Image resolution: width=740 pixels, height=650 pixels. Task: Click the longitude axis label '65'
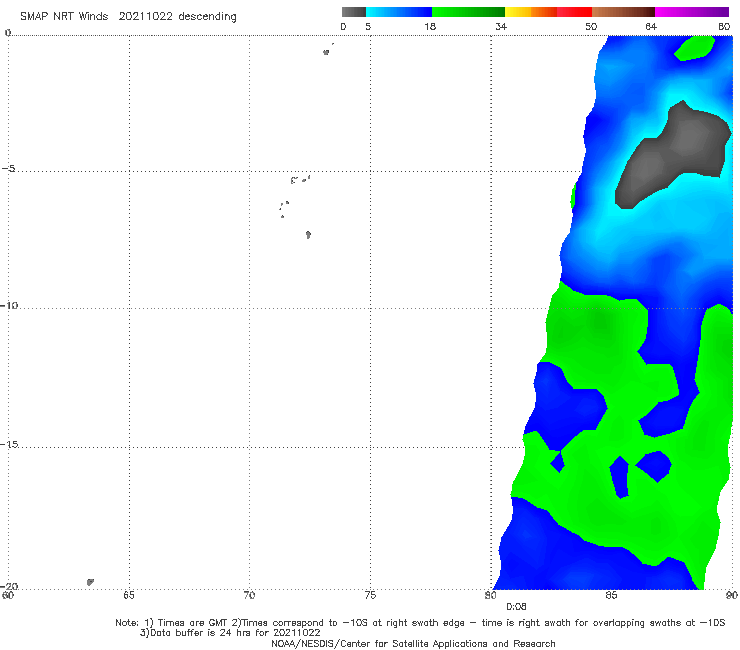click(129, 595)
